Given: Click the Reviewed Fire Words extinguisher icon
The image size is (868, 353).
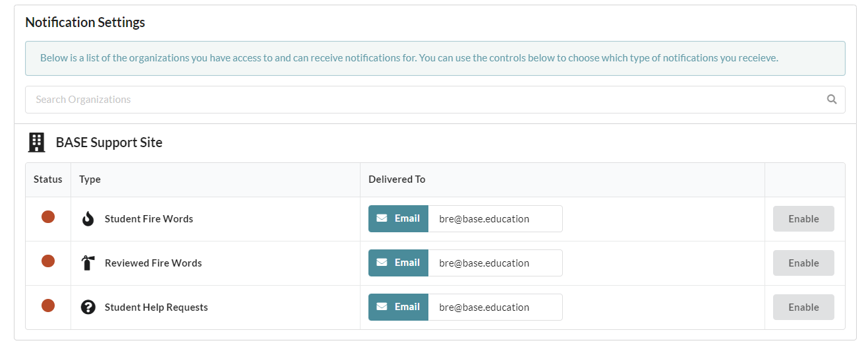Looking at the screenshot, I should (x=88, y=263).
